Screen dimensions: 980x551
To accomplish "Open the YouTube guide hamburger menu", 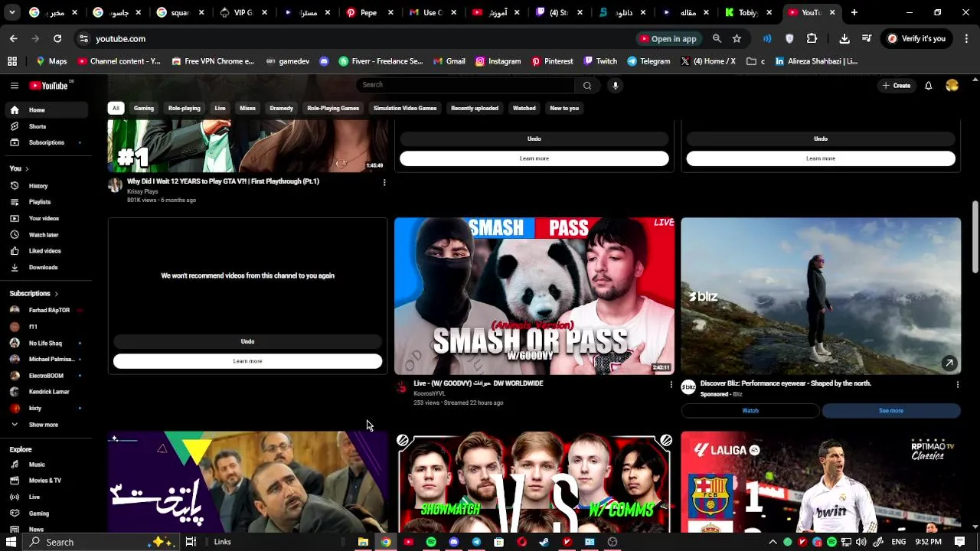I will [14, 86].
